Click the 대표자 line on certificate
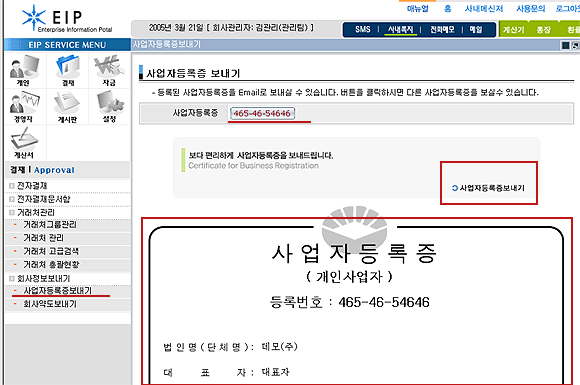The height and width of the screenshot is (385, 580). click(x=226, y=372)
